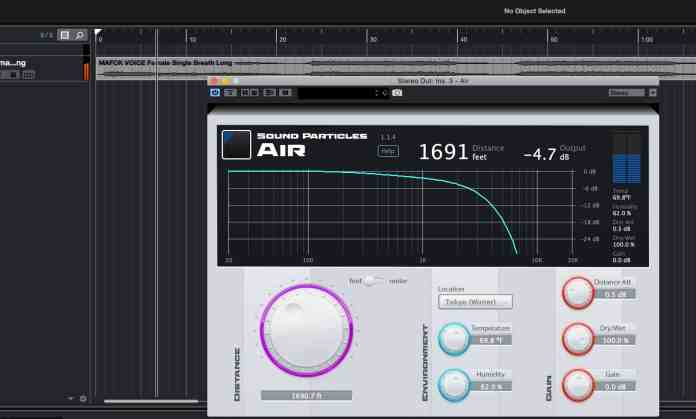Click the square button under track name

(x=14, y=75)
